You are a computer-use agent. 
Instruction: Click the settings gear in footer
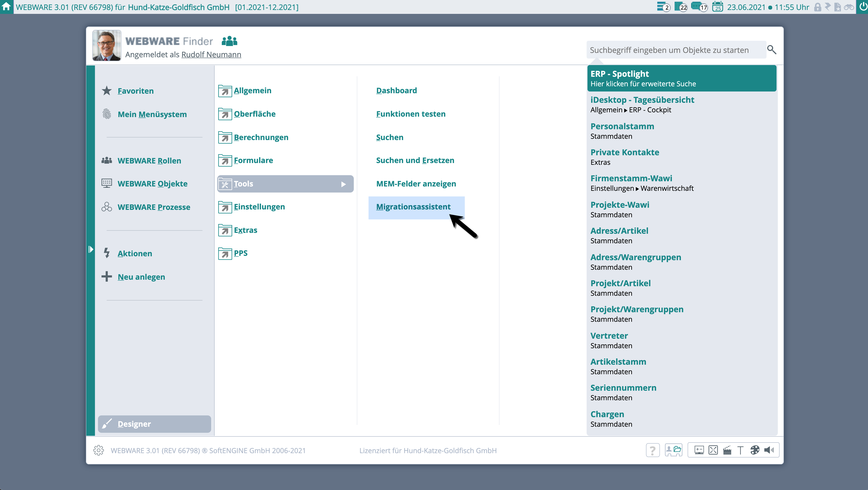[98, 450]
